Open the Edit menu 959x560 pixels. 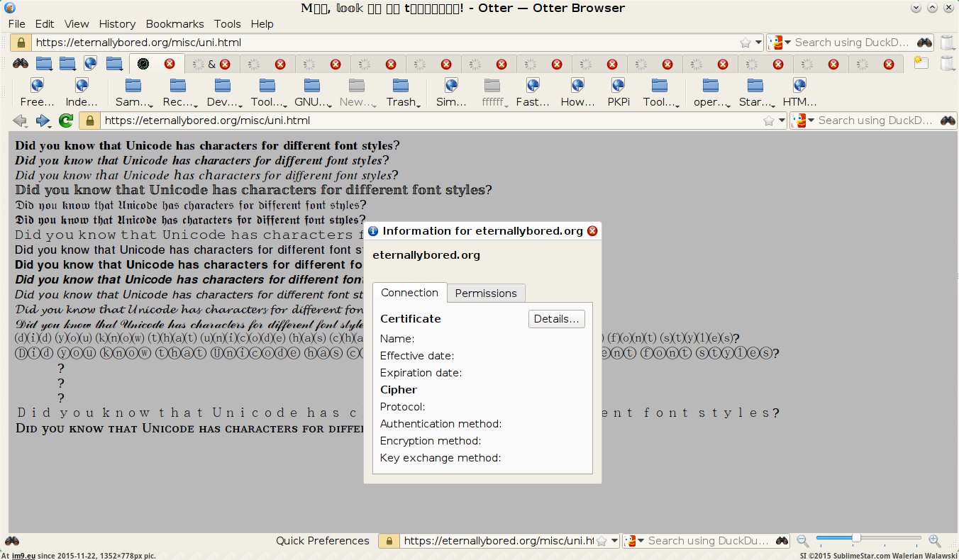(44, 23)
